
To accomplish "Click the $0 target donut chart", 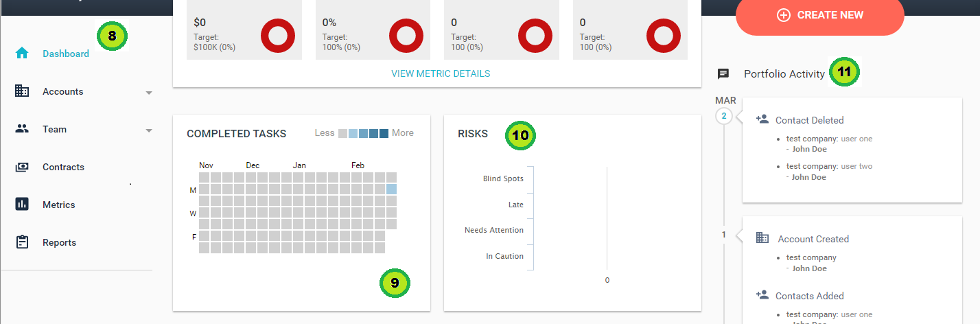I will click(x=279, y=35).
